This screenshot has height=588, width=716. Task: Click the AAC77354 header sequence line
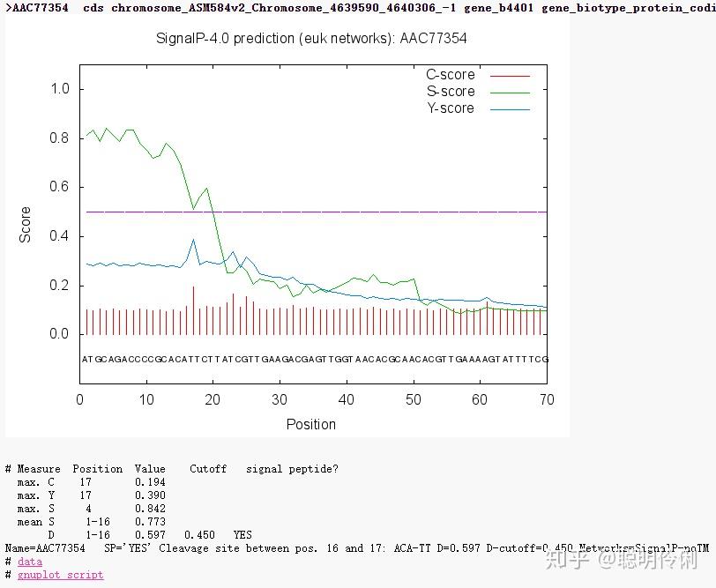coord(265,8)
